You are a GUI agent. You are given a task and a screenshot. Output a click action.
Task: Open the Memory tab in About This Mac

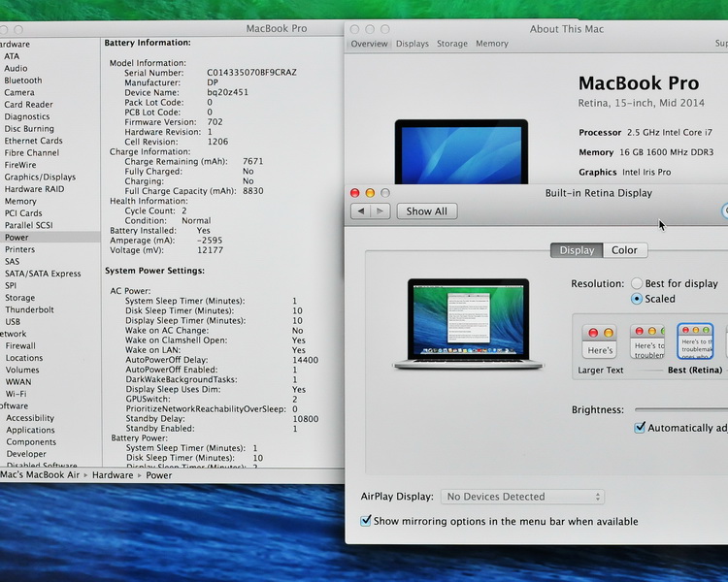[492, 44]
